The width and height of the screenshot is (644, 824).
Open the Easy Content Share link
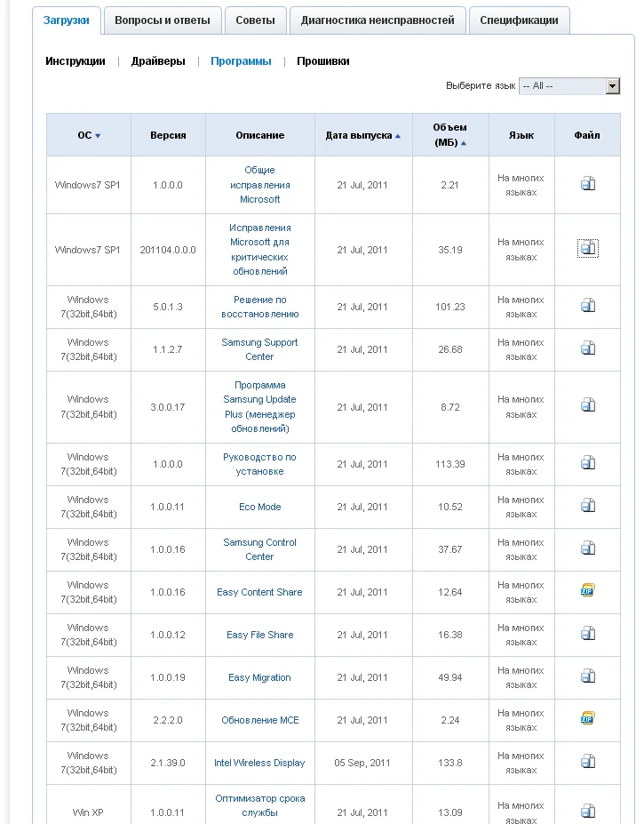[259, 592]
